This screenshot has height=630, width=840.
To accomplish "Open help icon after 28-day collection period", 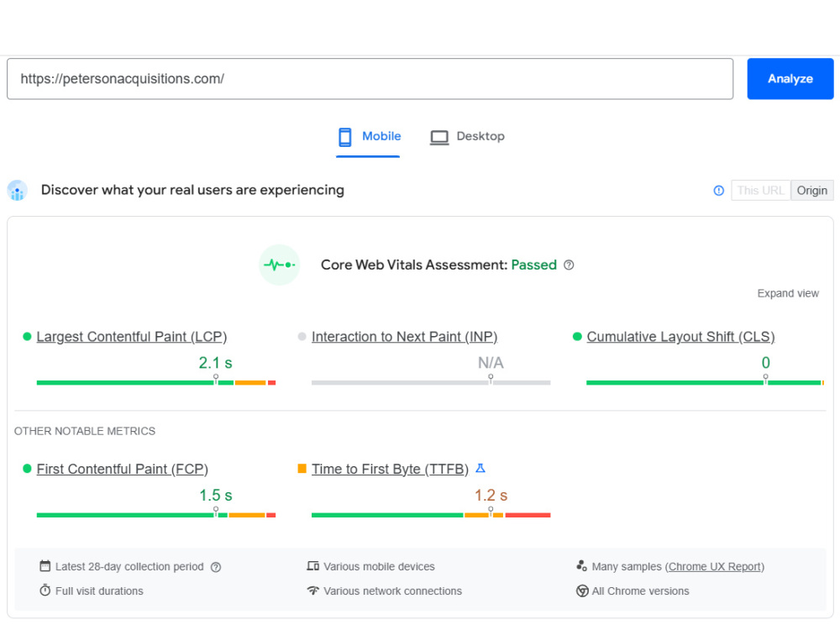I will [216, 567].
